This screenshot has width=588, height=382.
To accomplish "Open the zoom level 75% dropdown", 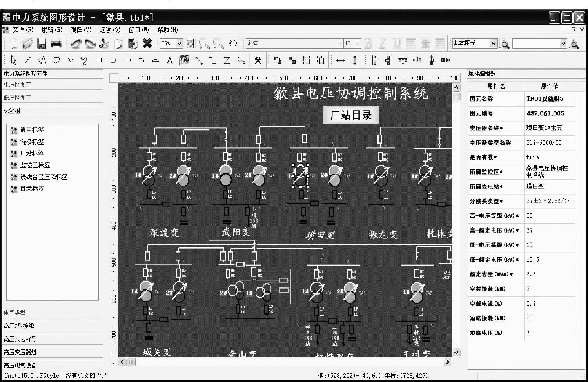I will pyautogui.click(x=180, y=44).
